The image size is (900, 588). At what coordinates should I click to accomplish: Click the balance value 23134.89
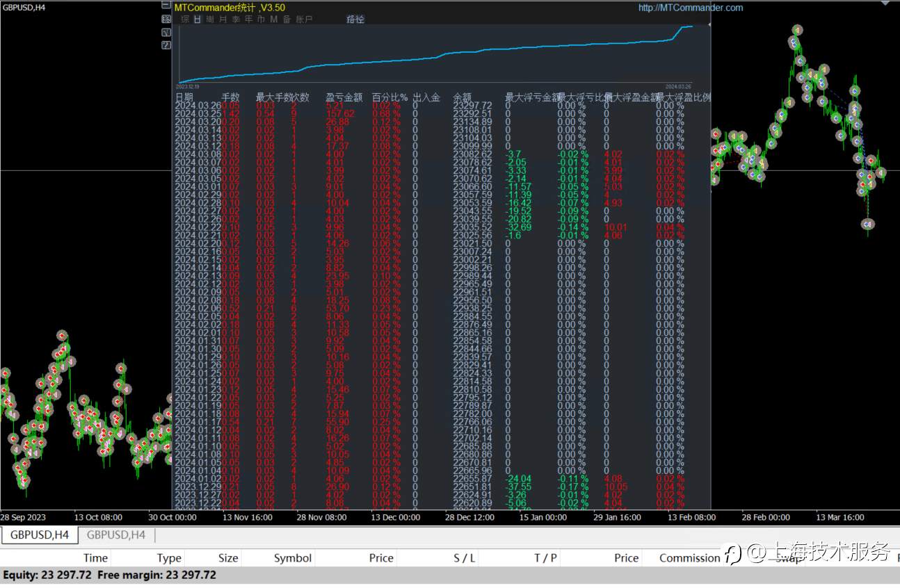point(472,122)
